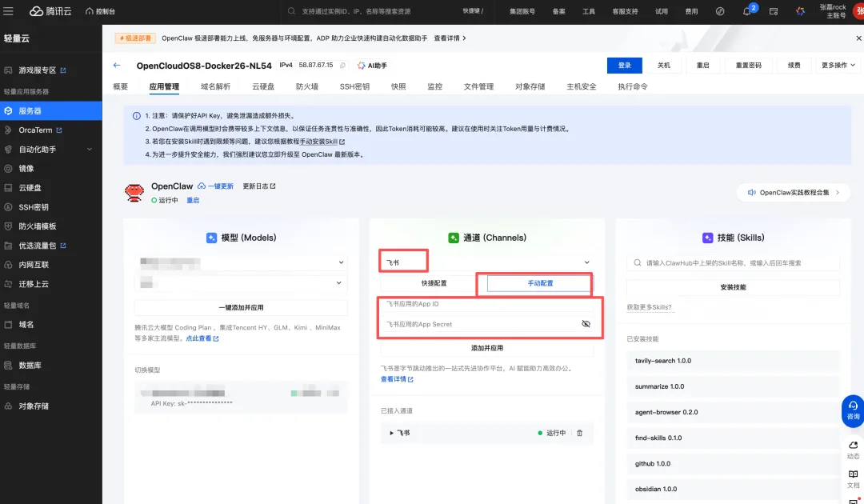864x504 pixels.
Task: Click 添加并应用 under Channels
Action: [487, 348]
